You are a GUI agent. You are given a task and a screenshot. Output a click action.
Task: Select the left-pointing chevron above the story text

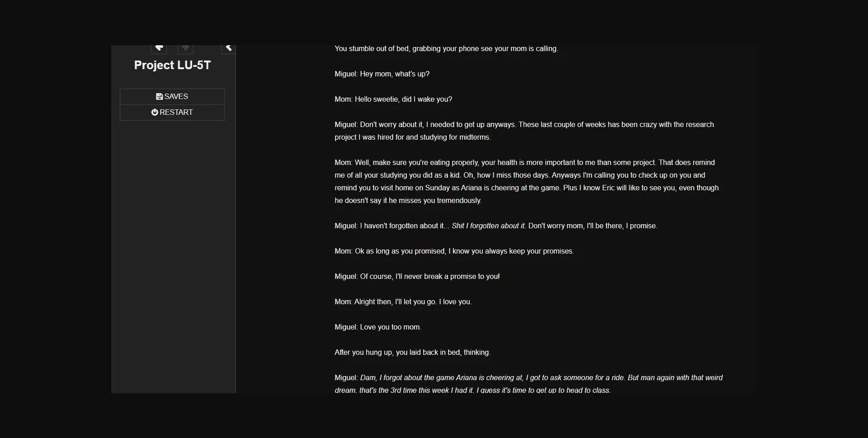point(228,47)
